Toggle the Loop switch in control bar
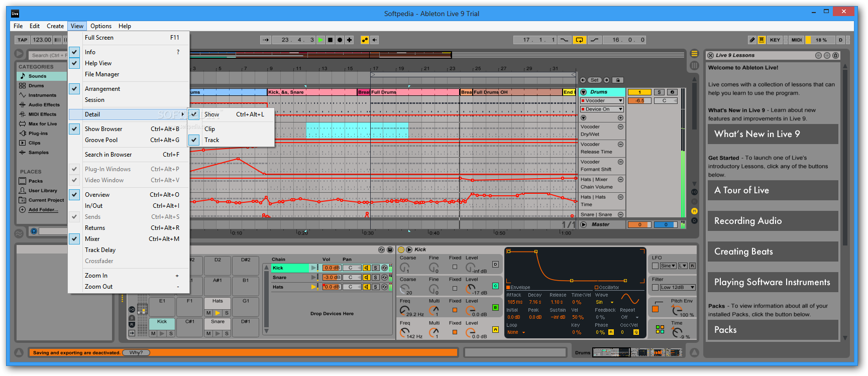This screenshot has width=868, height=376. click(x=579, y=40)
